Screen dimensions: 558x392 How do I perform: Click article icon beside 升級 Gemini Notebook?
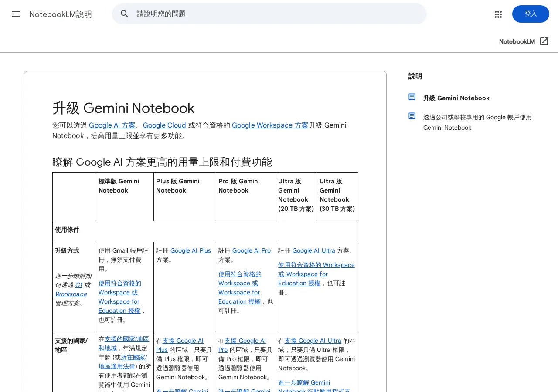tap(412, 97)
